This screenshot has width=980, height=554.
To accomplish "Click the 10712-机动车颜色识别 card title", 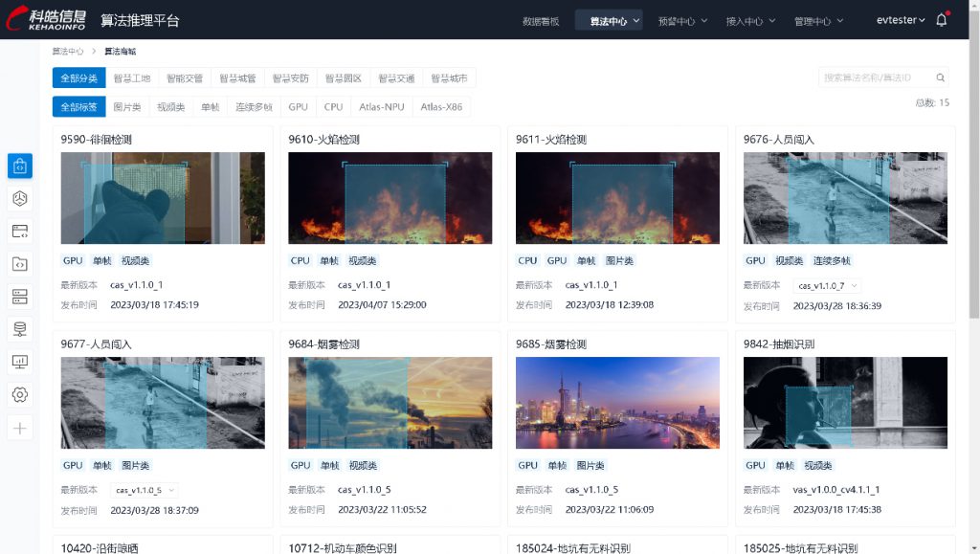I will tap(343, 547).
